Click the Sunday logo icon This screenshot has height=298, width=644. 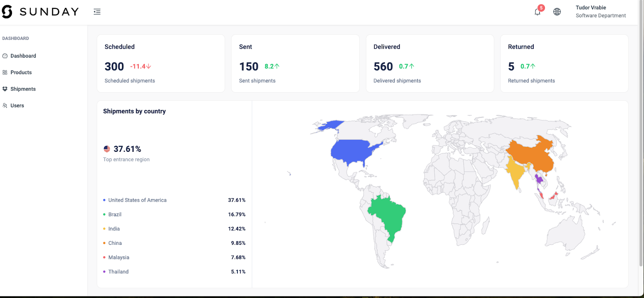pyautogui.click(x=7, y=12)
